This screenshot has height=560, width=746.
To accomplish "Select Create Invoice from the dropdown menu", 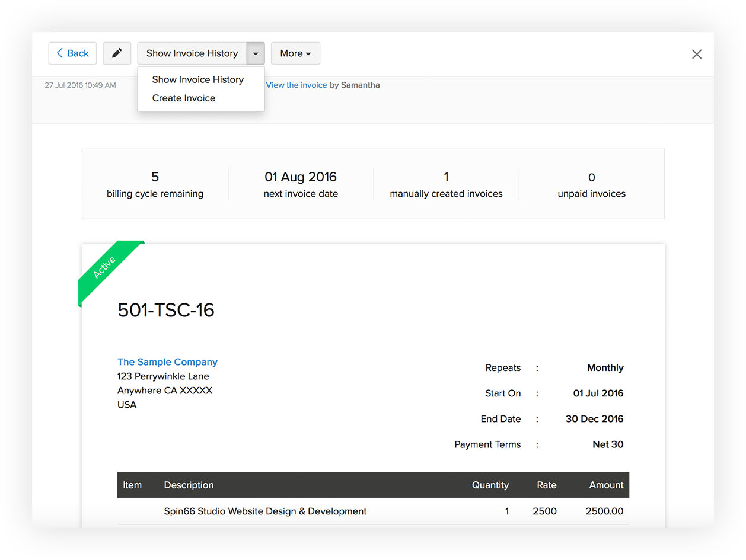I will (x=183, y=98).
